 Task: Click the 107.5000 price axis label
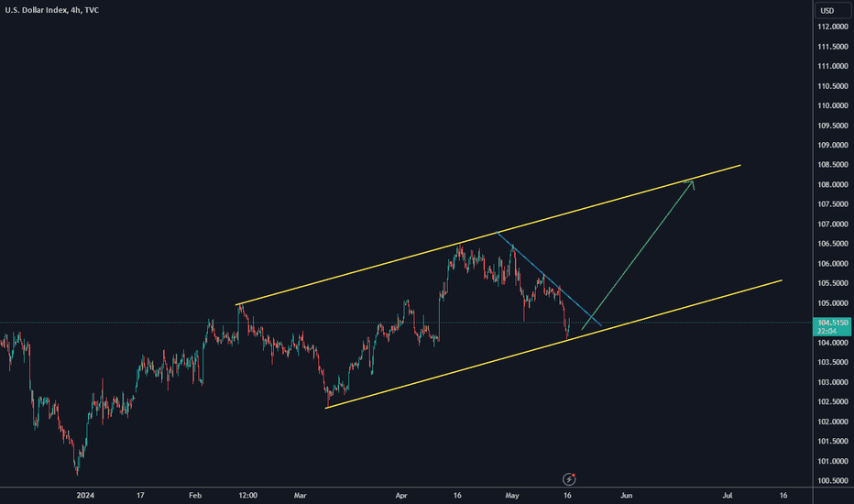pos(833,204)
